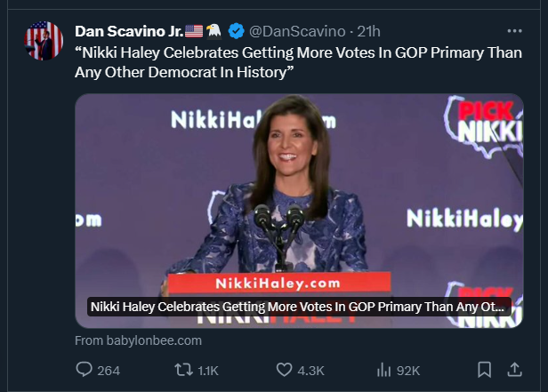
Task: Click the 4.3K likes count
Action: 311,370
